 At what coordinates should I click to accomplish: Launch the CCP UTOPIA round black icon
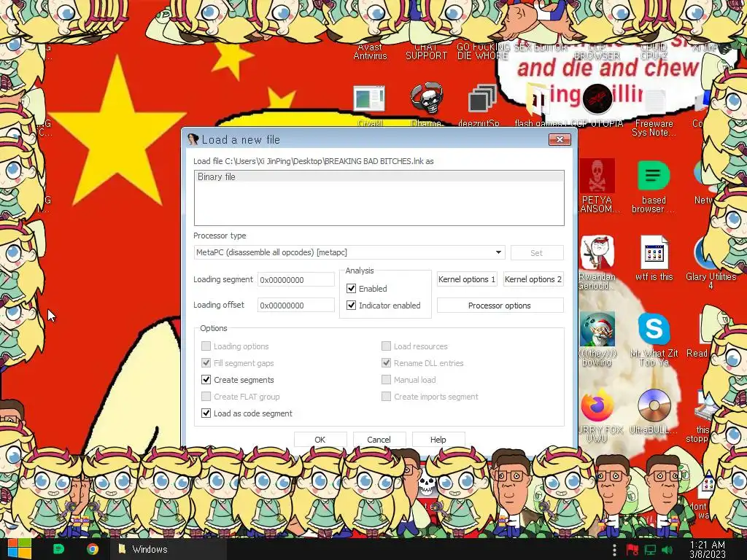point(597,98)
